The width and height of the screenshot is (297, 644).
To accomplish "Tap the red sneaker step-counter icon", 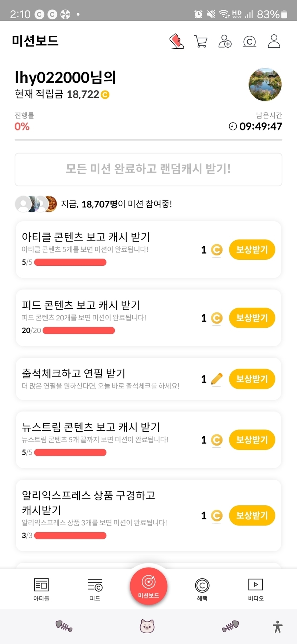I will pos(176,42).
